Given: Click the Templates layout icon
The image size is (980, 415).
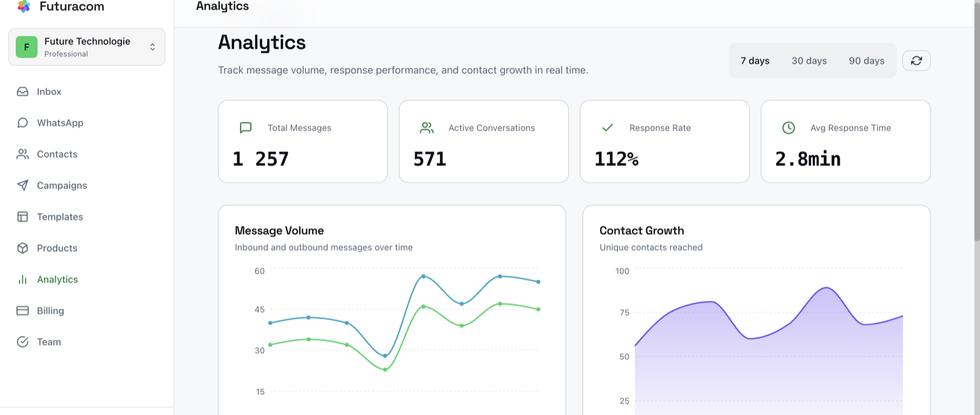Looking at the screenshot, I should 23,216.
